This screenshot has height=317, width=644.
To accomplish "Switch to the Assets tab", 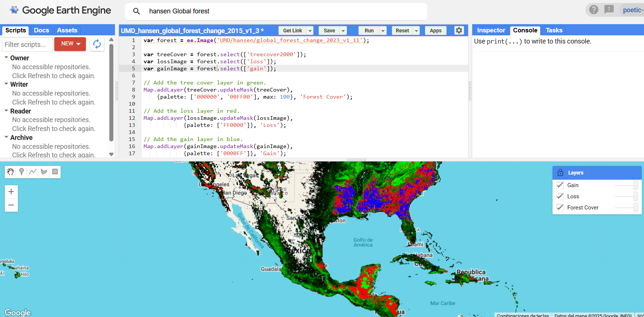I will tap(67, 30).
